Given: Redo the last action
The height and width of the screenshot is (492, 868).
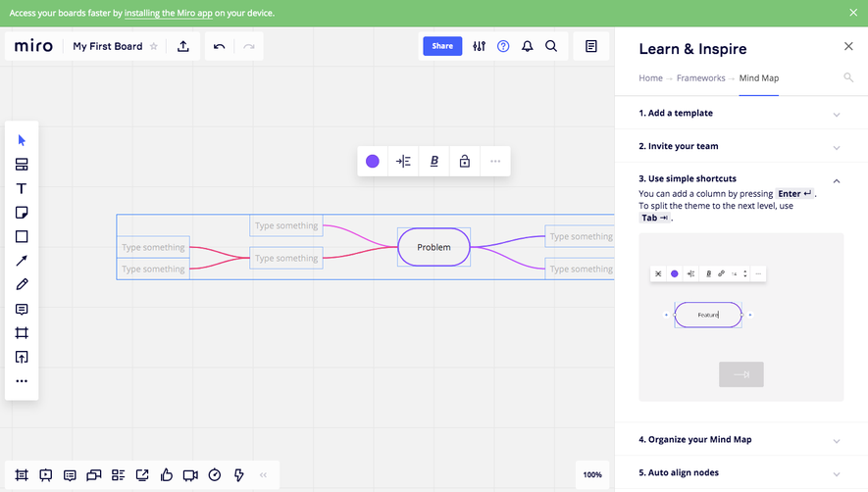Looking at the screenshot, I should [249, 46].
